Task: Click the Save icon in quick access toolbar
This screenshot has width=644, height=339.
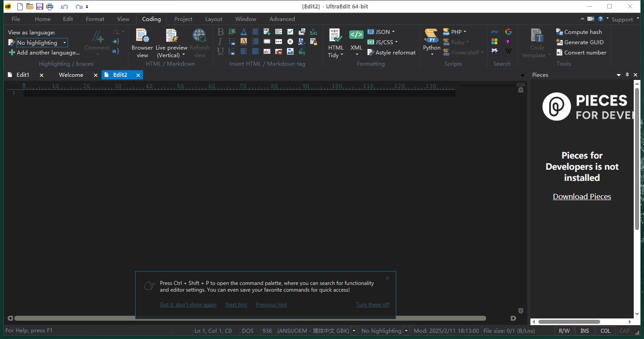Action: point(40,6)
